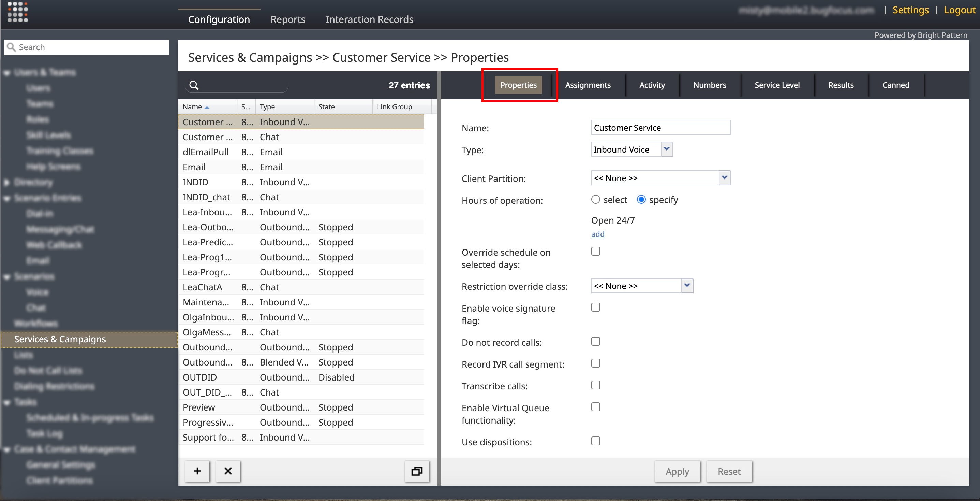Viewport: 980px width, 501px height.
Task: Select the OUT_DID_... chat service row
Action: (x=301, y=392)
